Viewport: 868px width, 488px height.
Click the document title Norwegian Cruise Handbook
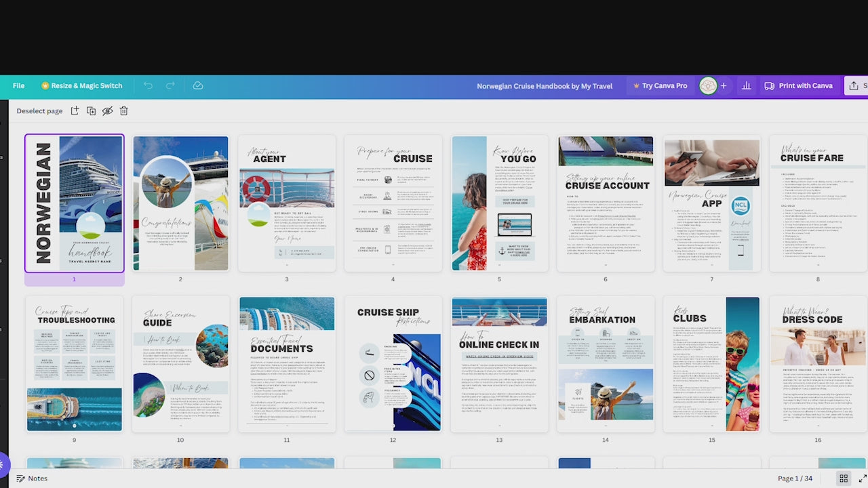[545, 86]
